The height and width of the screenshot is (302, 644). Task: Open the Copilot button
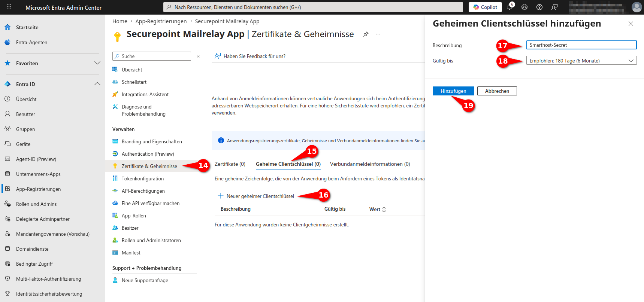485,7
